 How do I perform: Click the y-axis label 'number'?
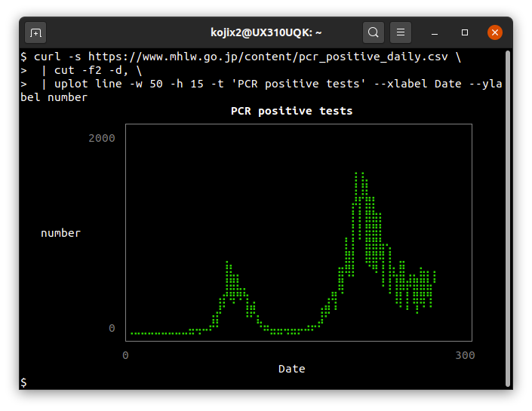click(x=60, y=233)
